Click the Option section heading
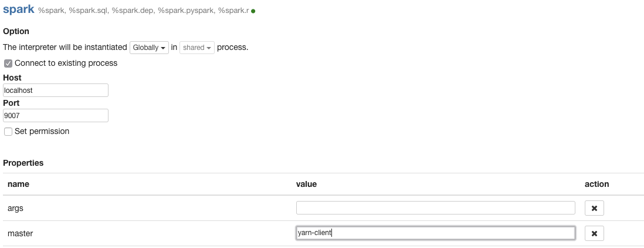This screenshot has height=248, width=644. 16,31
